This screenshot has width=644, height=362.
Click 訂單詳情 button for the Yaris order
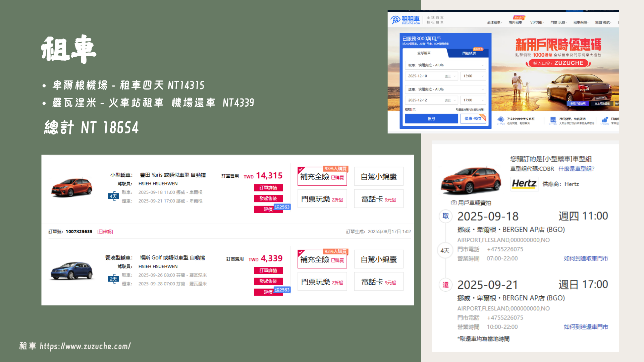(x=268, y=188)
